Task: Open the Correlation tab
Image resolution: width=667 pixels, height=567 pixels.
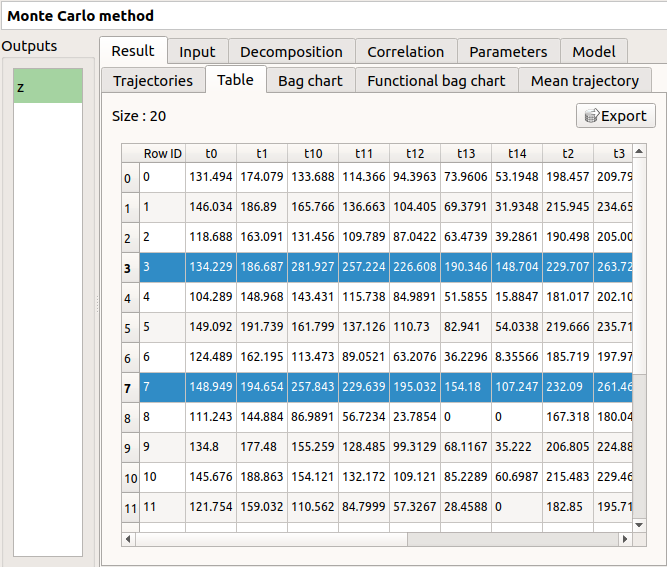Action: tap(405, 52)
